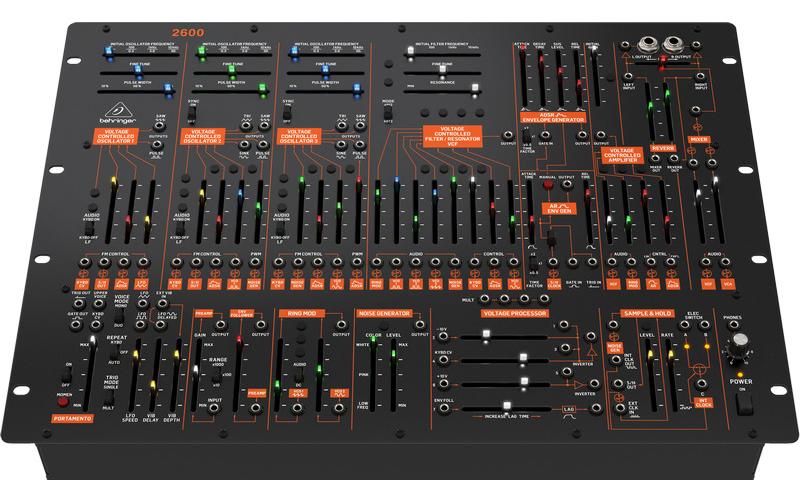The image size is (800, 503).
Task: Adjust the Increase Lag Time slider
Action: point(505,408)
